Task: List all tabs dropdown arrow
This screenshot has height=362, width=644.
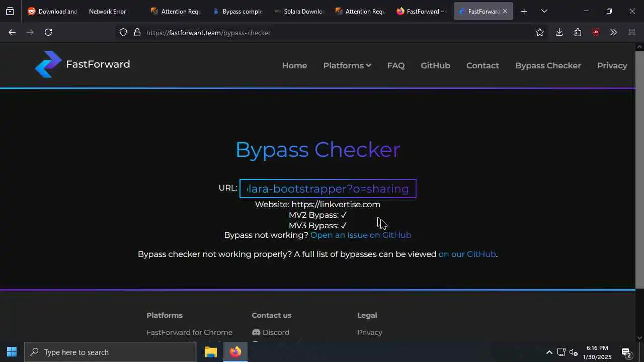Action: point(544,11)
